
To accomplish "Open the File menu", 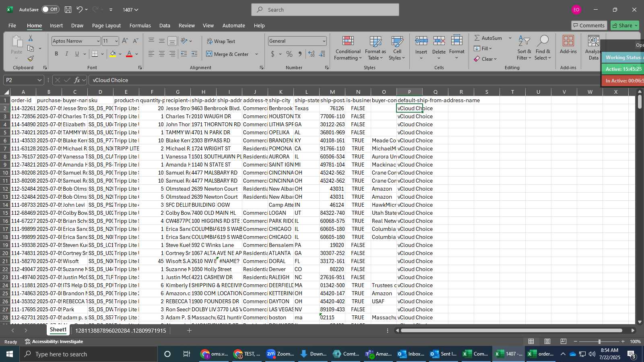I will point(12,25).
